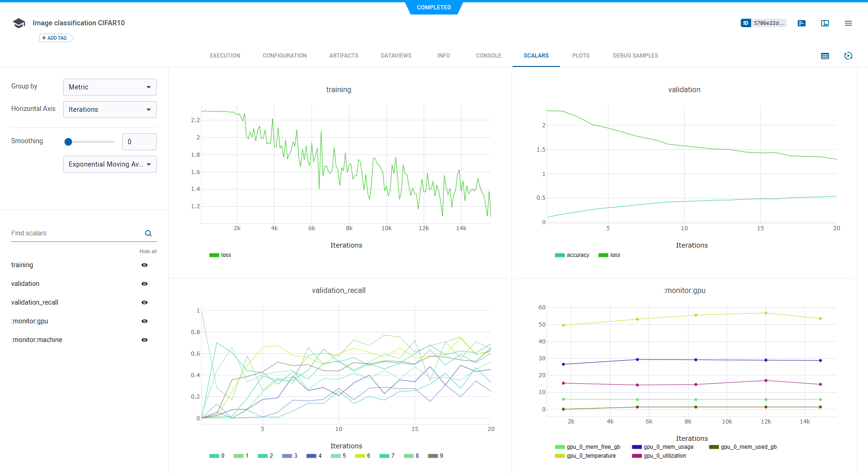Toggle visibility of validation_recall scalar

pos(145,303)
